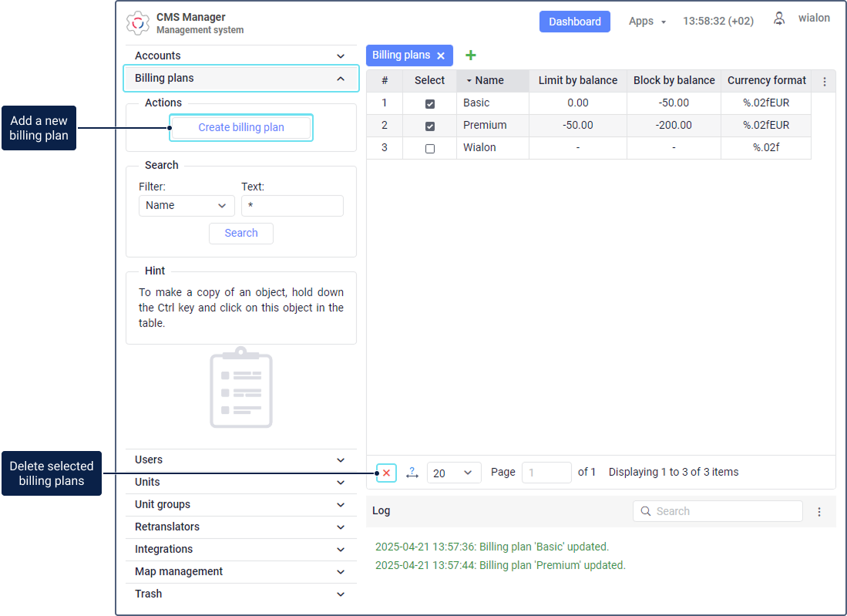Viewport: 847px width, 616px height.
Task: Uncheck the Premium billing plan checkbox
Action: click(430, 126)
